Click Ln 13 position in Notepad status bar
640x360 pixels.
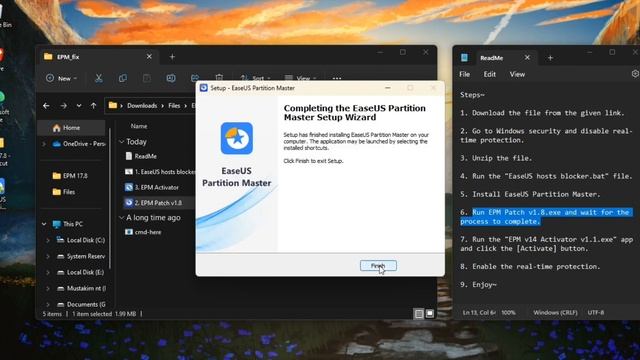(x=479, y=313)
